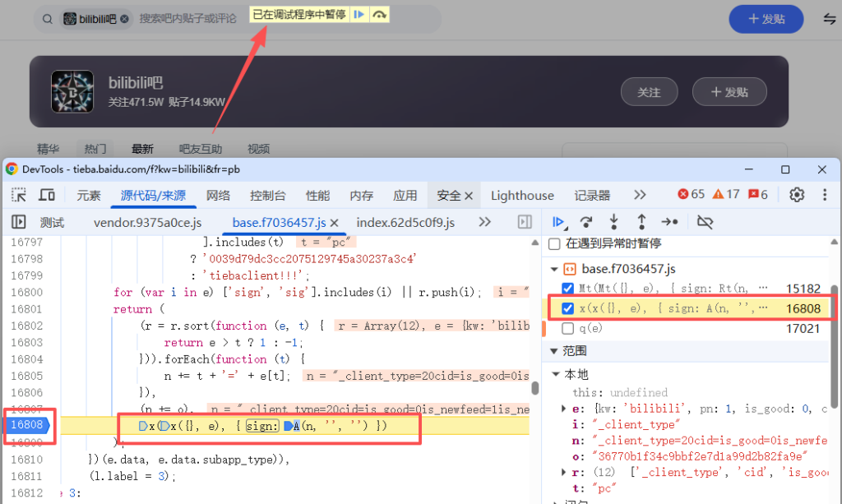842x504 pixels.
Task: Collapse the base.f7036457.js breakpoint group
Action: click(x=554, y=269)
